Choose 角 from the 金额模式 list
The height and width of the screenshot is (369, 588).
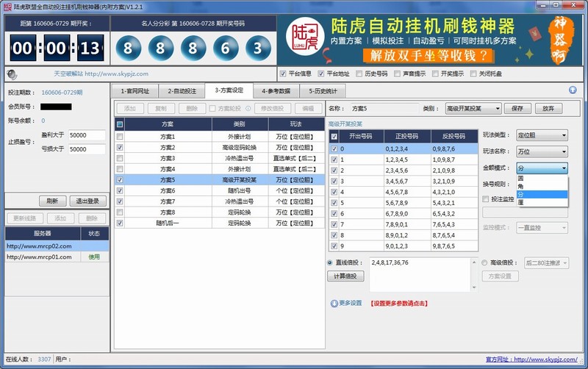[520, 186]
